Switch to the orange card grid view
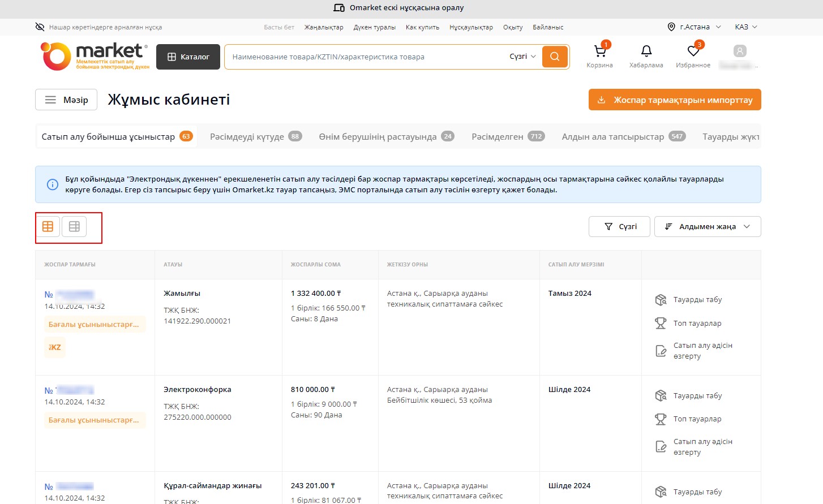 (48, 226)
